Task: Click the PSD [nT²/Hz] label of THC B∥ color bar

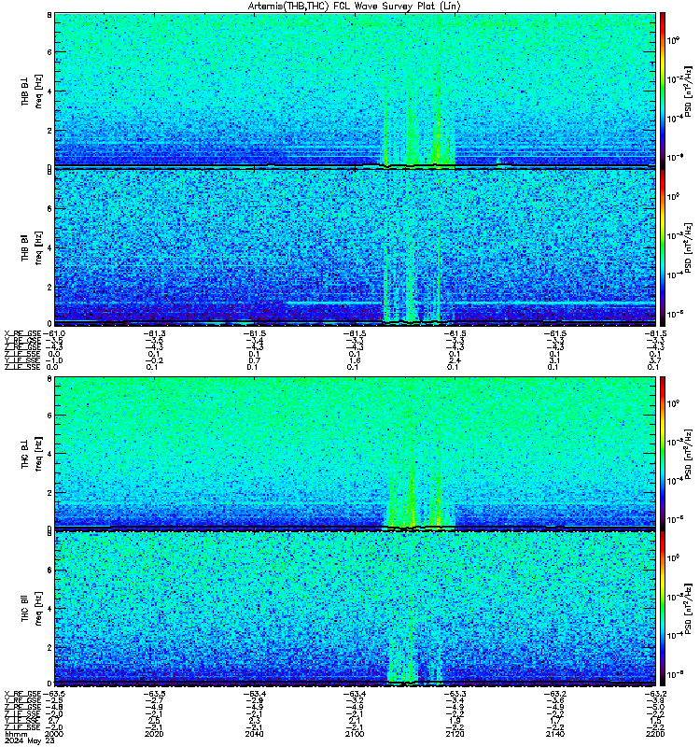Action: [x=688, y=608]
